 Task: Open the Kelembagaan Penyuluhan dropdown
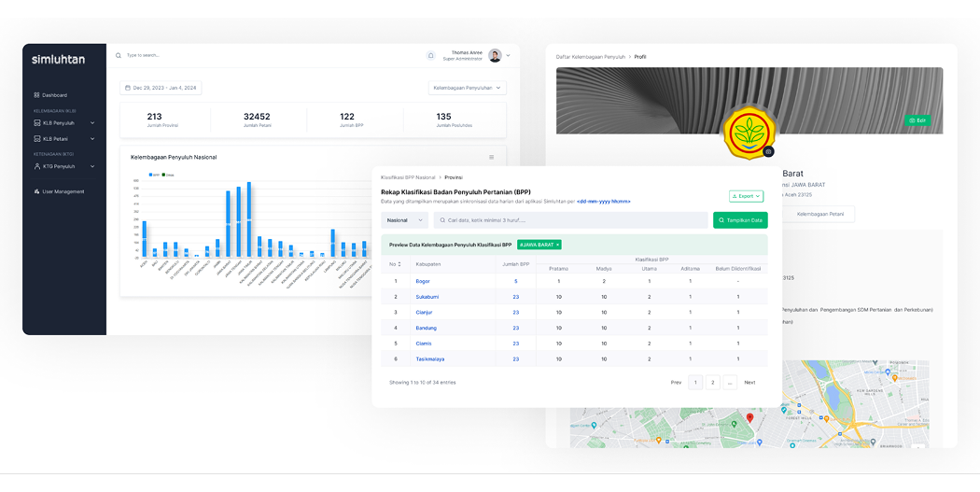click(x=467, y=88)
